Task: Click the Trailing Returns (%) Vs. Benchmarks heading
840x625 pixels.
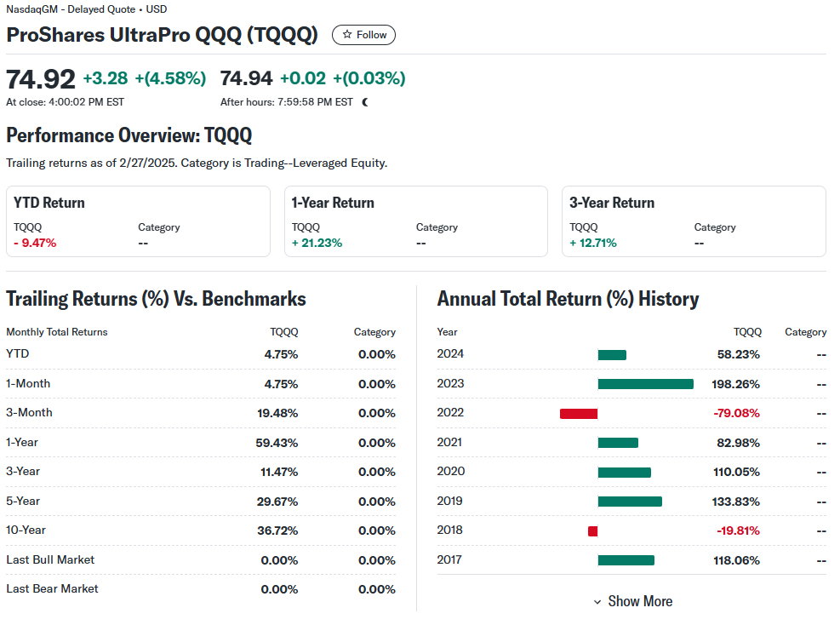Action: tap(156, 299)
